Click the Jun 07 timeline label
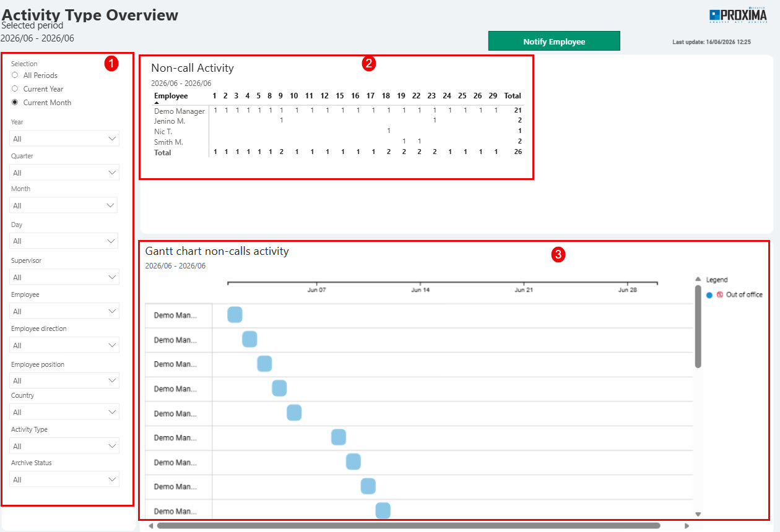The image size is (780, 532). 316,290
